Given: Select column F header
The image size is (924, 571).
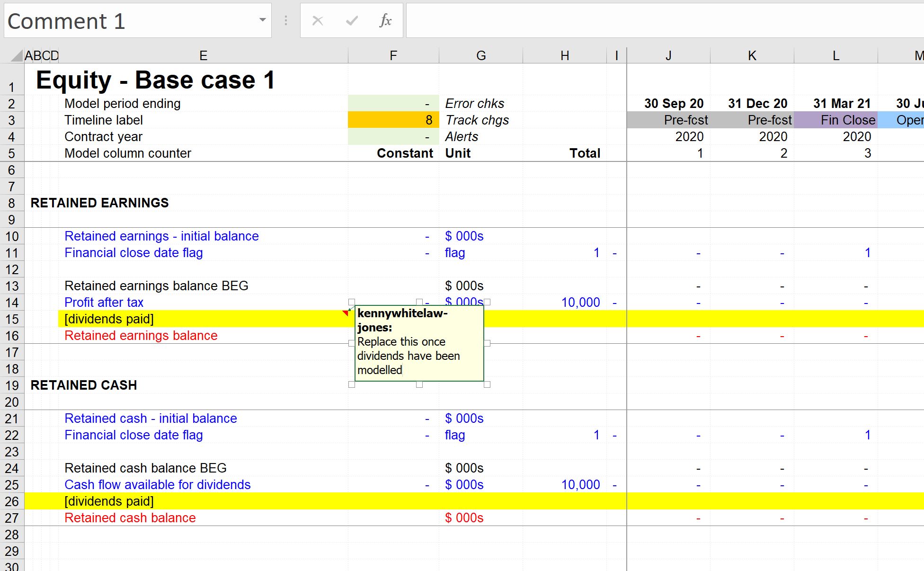Looking at the screenshot, I should tap(393, 56).
